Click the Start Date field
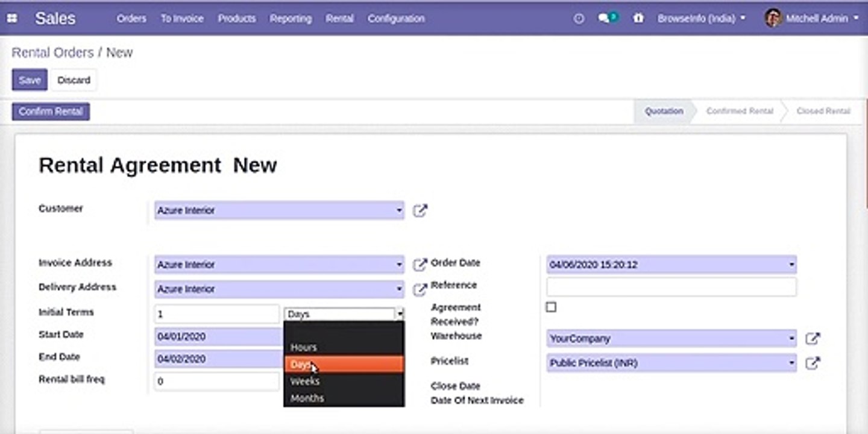The image size is (868, 434). click(219, 336)
